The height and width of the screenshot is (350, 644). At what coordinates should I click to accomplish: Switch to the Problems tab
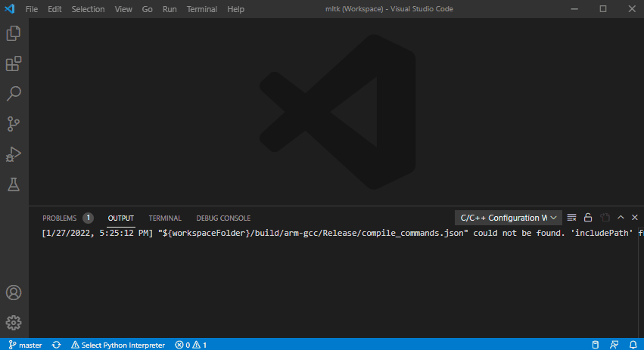pyautogui.click(x=60, y=218)
